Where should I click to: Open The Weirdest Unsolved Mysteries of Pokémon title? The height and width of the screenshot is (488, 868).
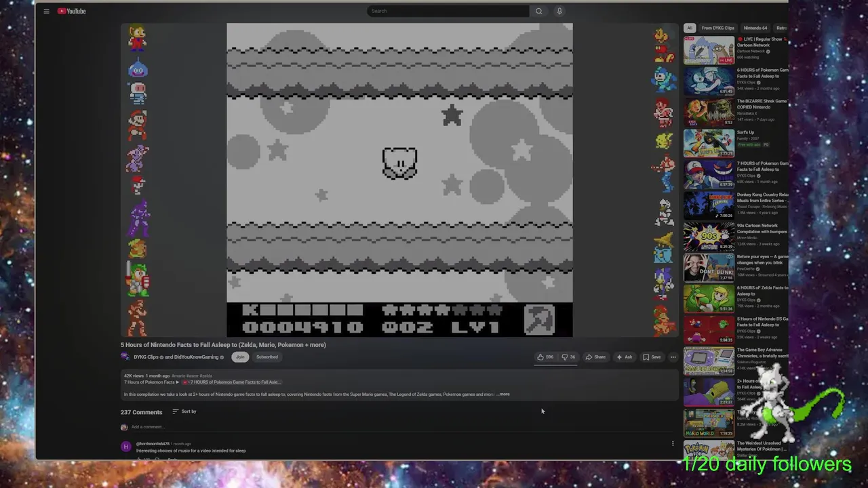pos(762,446)
